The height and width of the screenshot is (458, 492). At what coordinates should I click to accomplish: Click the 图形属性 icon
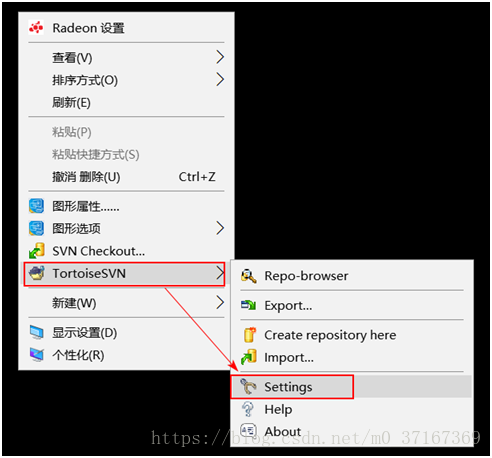(36, 206)
